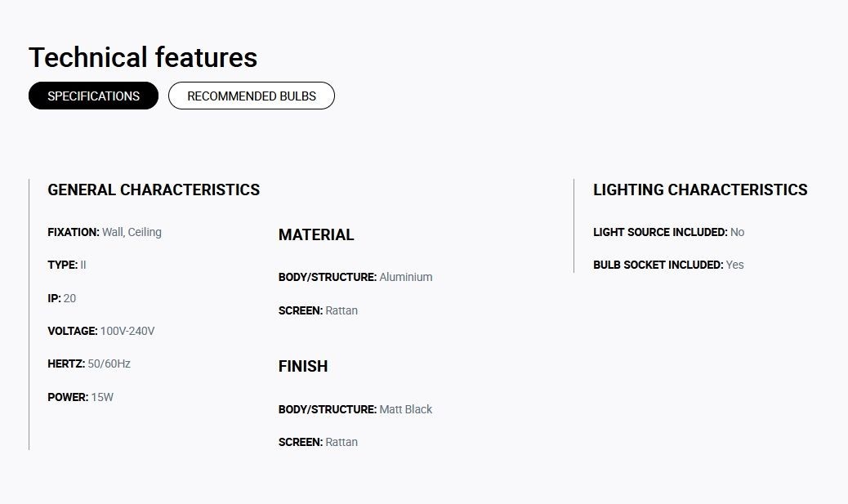This screenshot has width=848, height=504.
Task: Click the Light Source Included line
Action: tap(669, 232)
